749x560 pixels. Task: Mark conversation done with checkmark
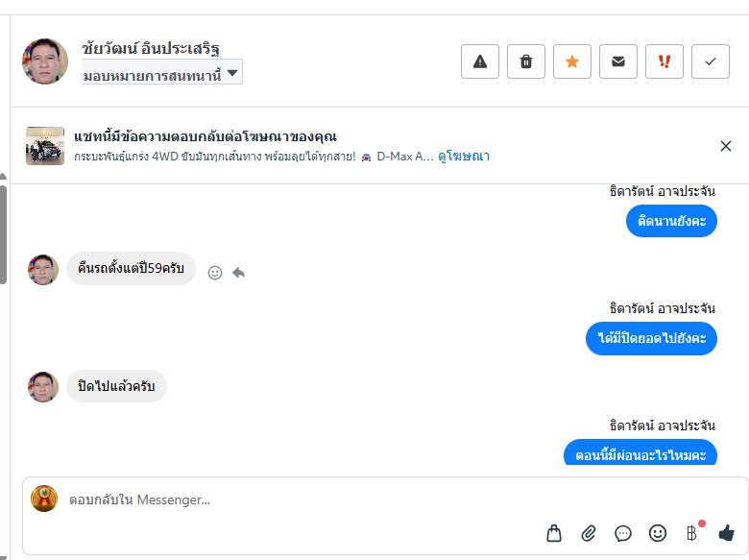click(711, 61)
